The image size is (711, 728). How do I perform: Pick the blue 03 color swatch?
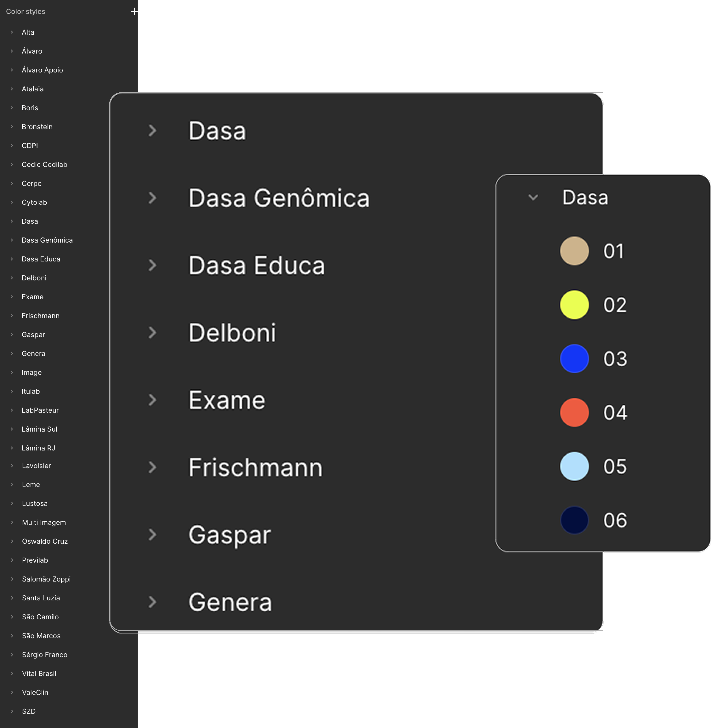click(574, 358)
